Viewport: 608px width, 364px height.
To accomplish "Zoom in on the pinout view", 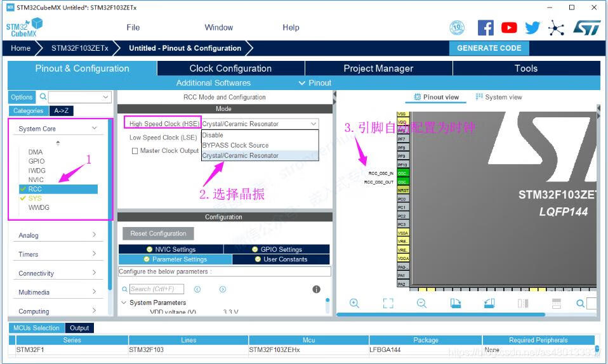I will tap(354, 304).
